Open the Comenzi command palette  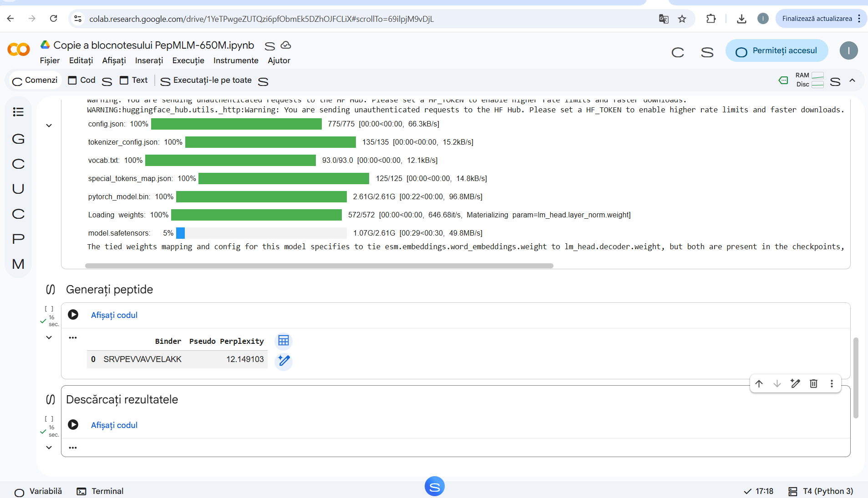(35, 80)
